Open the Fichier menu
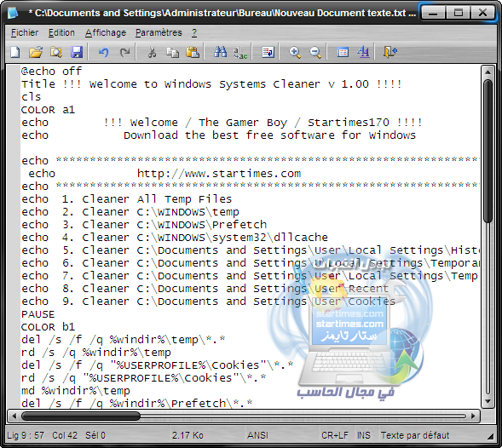Image resolution: width=502 pixels, height=448 pixels. [x=25, y=32]
